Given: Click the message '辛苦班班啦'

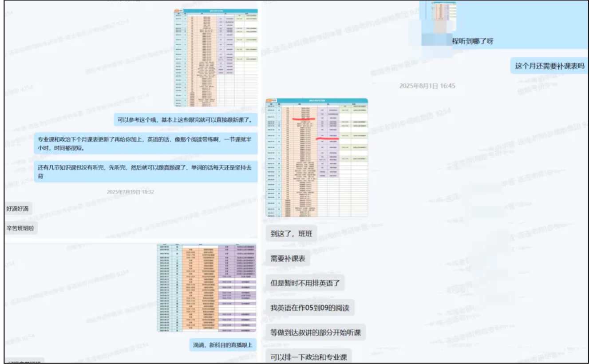Looking at the screenshot, I should 21,228.
